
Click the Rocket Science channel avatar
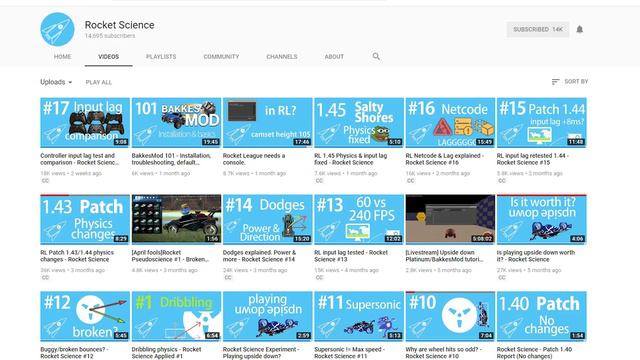tap(58, 29)
